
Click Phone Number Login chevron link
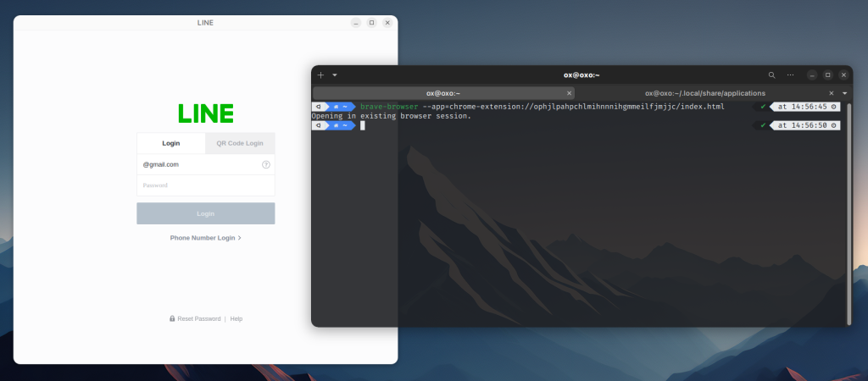point(205,238)
